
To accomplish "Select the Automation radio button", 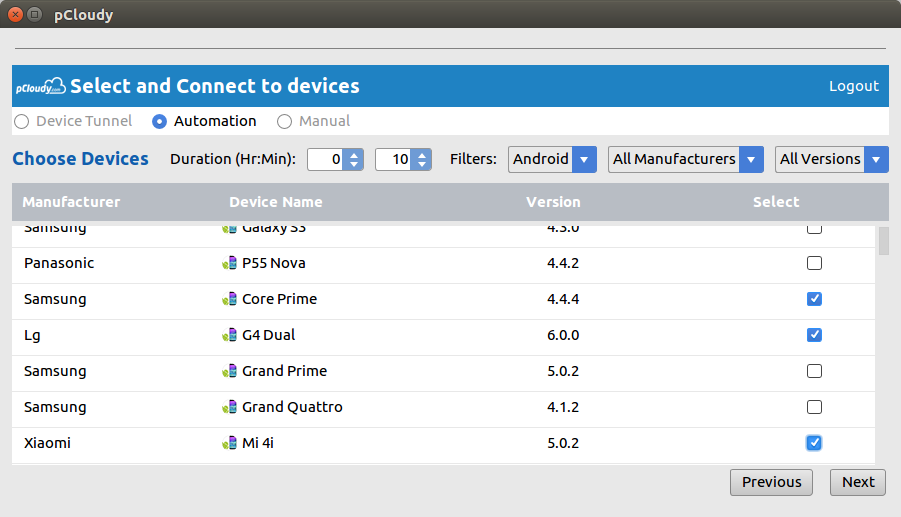I will pos(159,122).
